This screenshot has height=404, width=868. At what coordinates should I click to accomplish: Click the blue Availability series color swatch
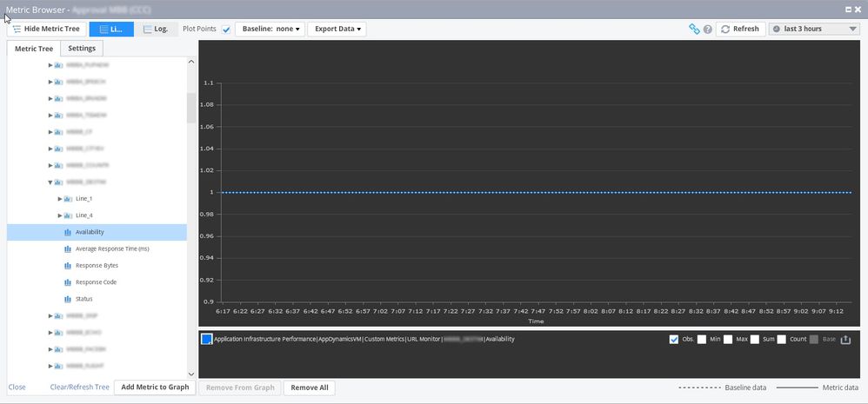(x=206, y=340)
